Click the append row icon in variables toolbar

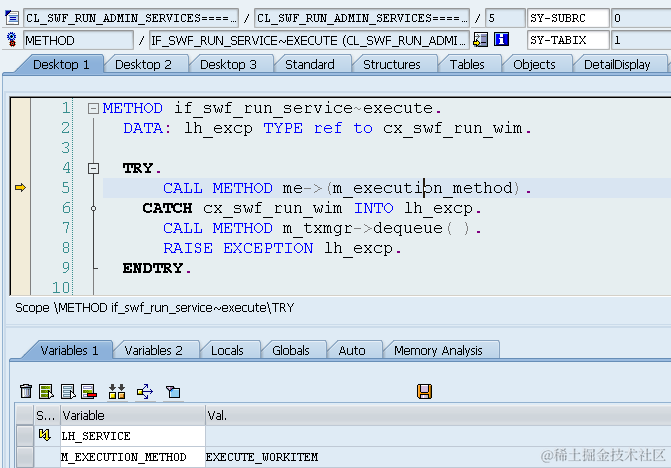point(68,391)
